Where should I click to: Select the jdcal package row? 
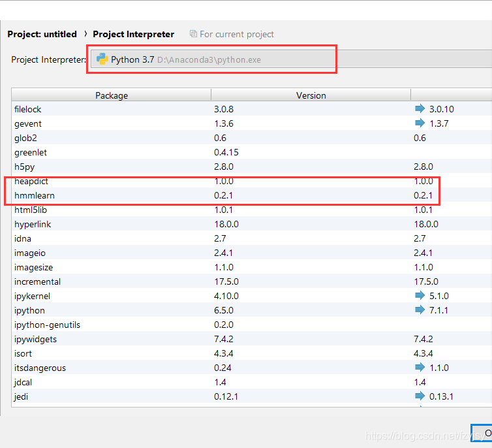click(x=252, y=382)
